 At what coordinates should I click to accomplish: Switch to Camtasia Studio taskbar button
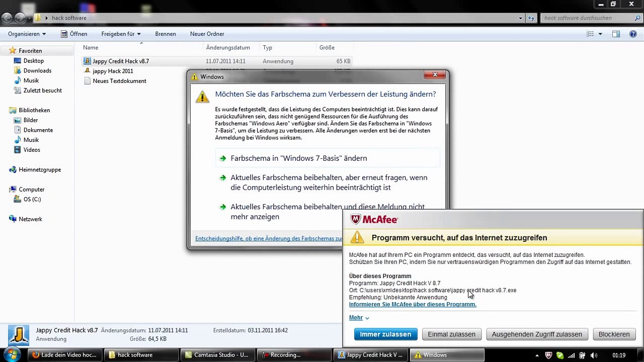click(x=217, y=355)
